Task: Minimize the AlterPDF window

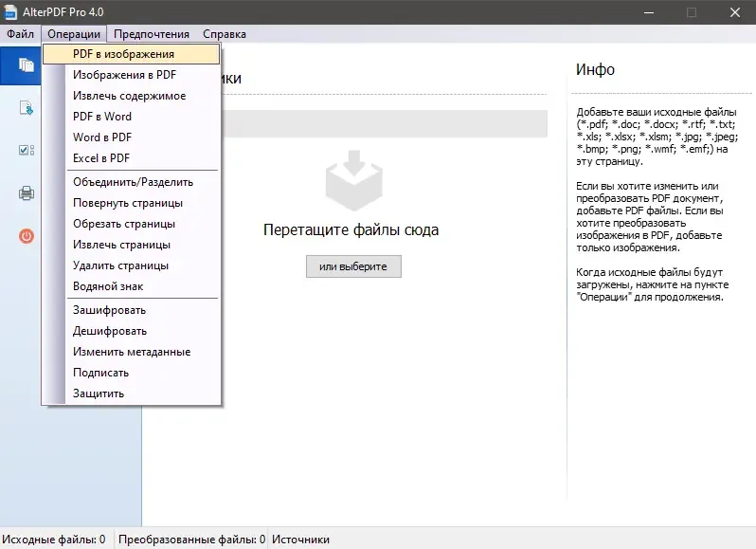Action: (649, 12)
